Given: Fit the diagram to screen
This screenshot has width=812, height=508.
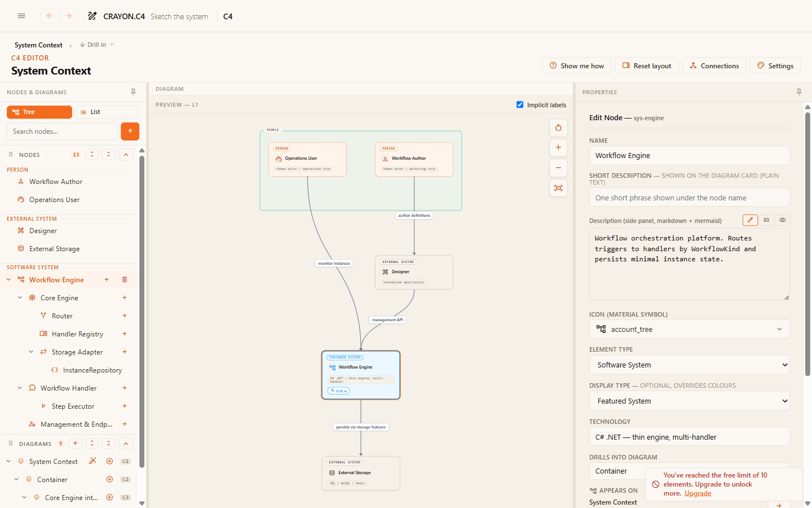Looking at the screenshot, I should tap(558, 188).
